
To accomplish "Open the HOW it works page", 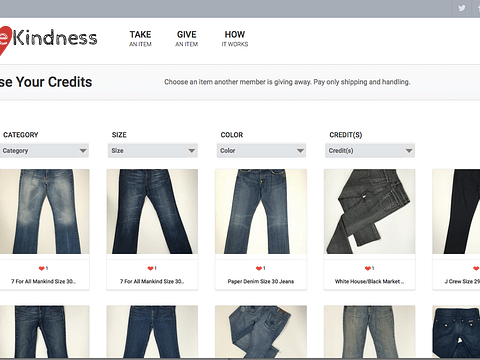I will coord(235,39).
